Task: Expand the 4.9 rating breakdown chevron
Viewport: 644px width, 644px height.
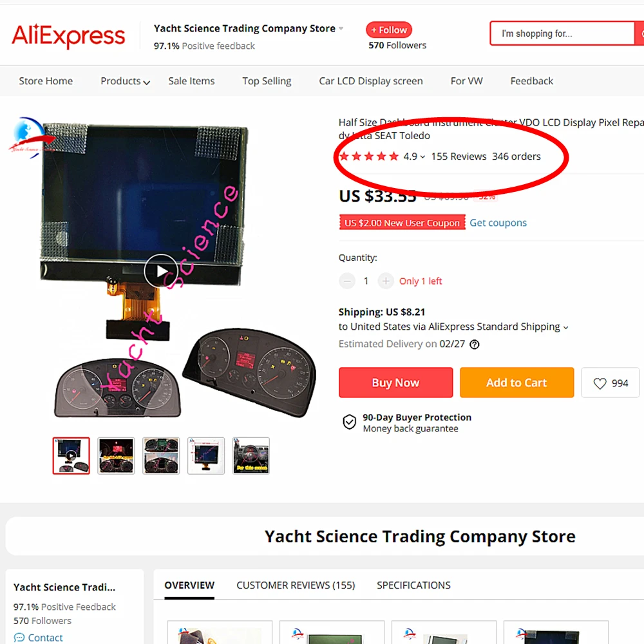Action: [x=422, y=157]
